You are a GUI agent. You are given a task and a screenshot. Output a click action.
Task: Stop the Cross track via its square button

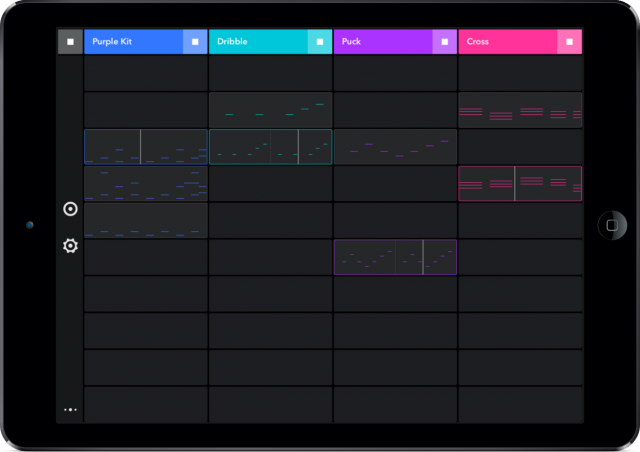[x=570, y=42]
